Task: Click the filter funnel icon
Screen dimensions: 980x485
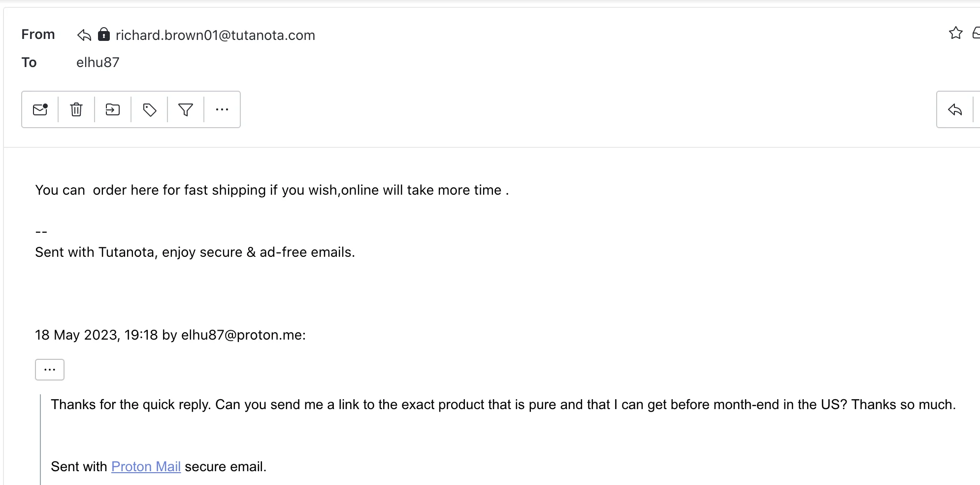Action: (x=186, y=109)
